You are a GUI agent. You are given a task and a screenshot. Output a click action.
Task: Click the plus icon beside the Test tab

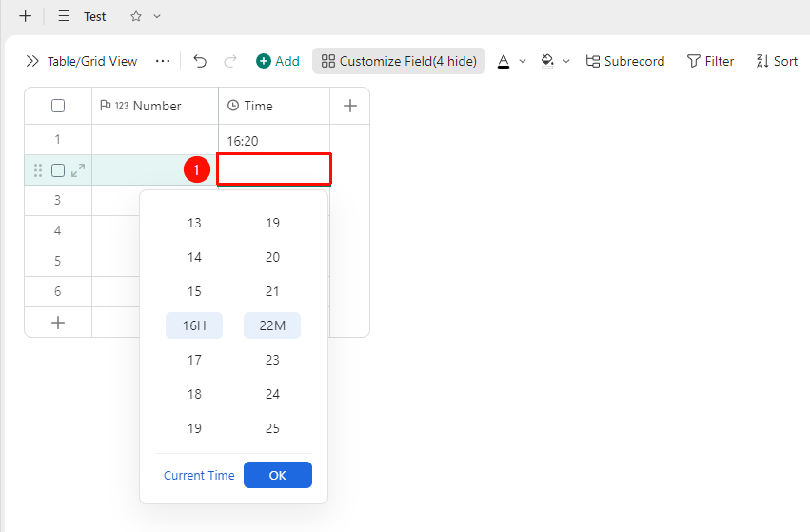[25, 16]
